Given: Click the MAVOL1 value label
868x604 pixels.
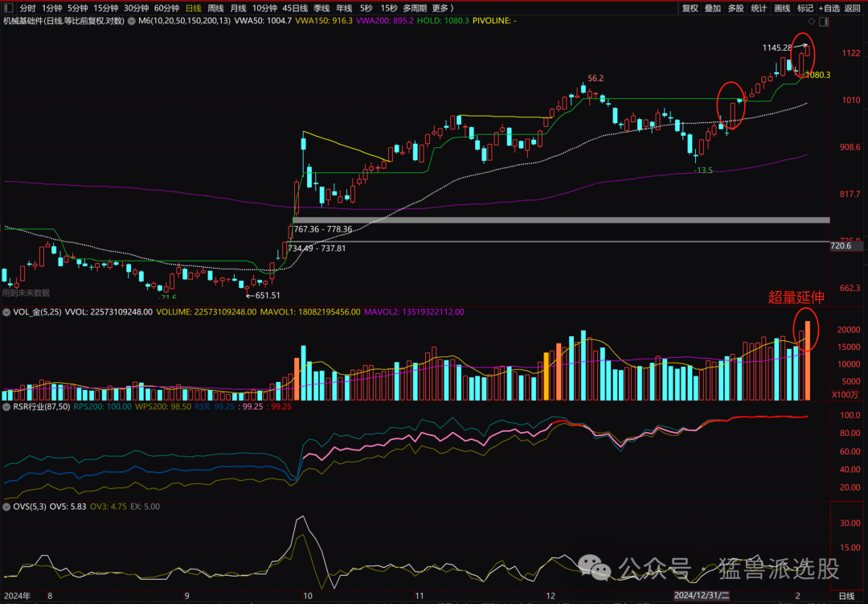Looking at the screenshot, I should [310, 313].
